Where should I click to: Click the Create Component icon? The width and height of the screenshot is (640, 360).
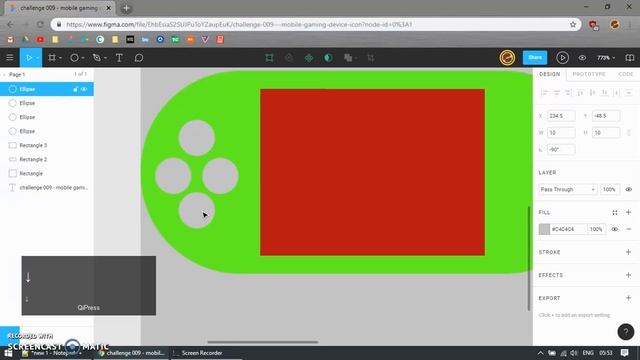coord(309,58)
